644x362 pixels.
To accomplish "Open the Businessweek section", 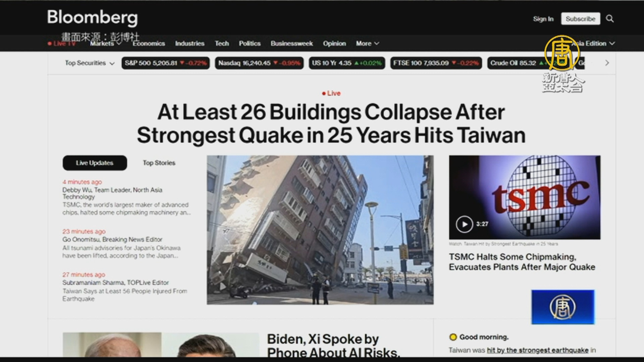I will pyautogui.click(x=291, y=44).
